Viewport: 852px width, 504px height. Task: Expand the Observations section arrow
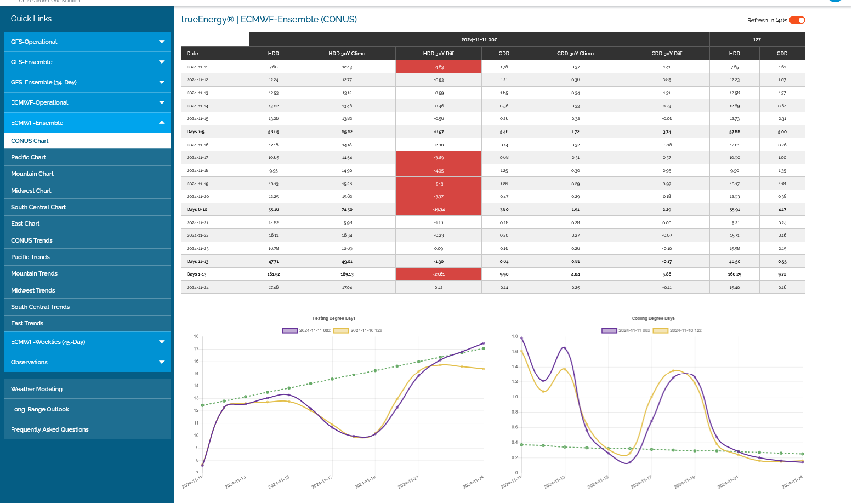click(x=162, y=362)
